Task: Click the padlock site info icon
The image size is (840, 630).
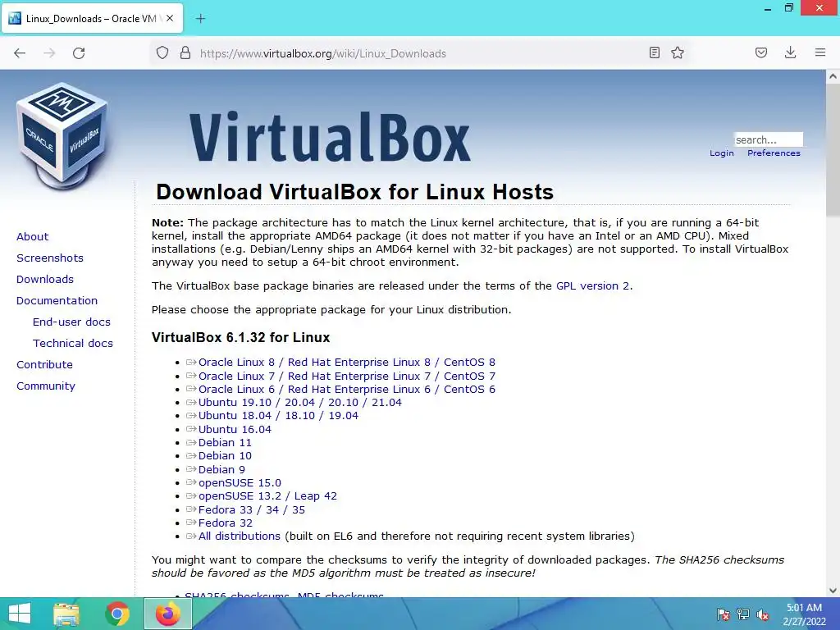Action: (x=185, y=53)
